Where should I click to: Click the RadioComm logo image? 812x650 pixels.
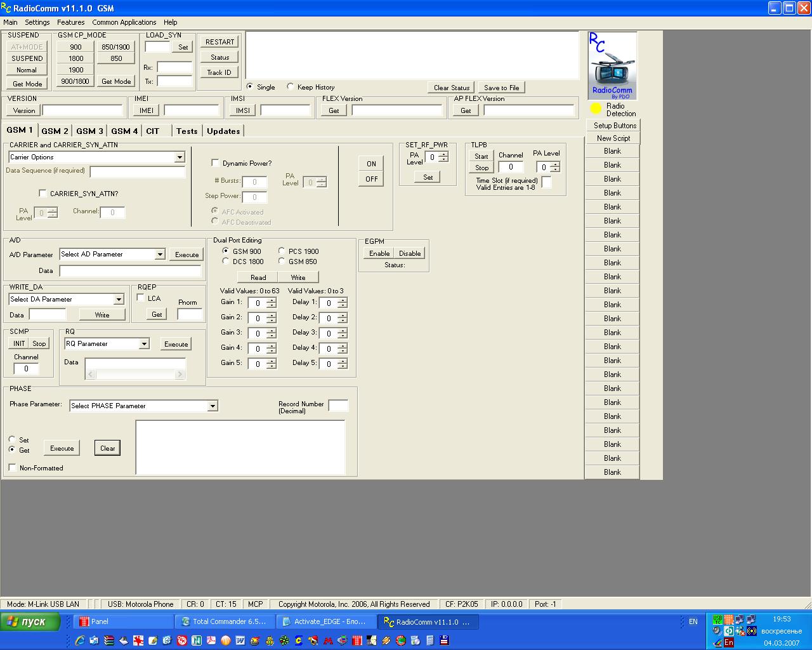click(x=612, y=65)
